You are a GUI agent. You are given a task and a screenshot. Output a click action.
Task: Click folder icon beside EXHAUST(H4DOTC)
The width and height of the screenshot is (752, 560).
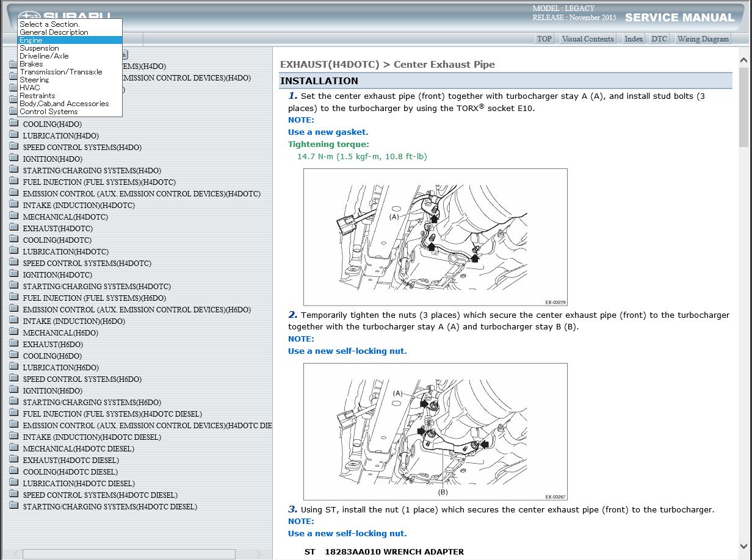(x=13, y=228)
